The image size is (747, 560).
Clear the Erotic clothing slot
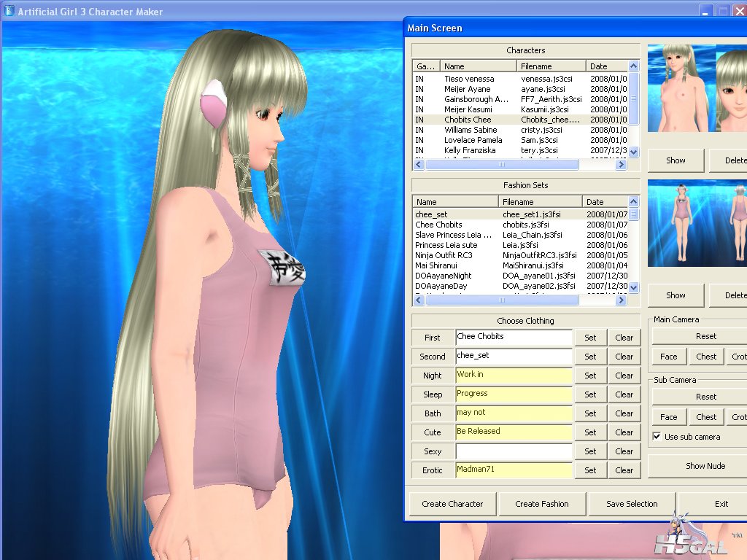point(624,470)
